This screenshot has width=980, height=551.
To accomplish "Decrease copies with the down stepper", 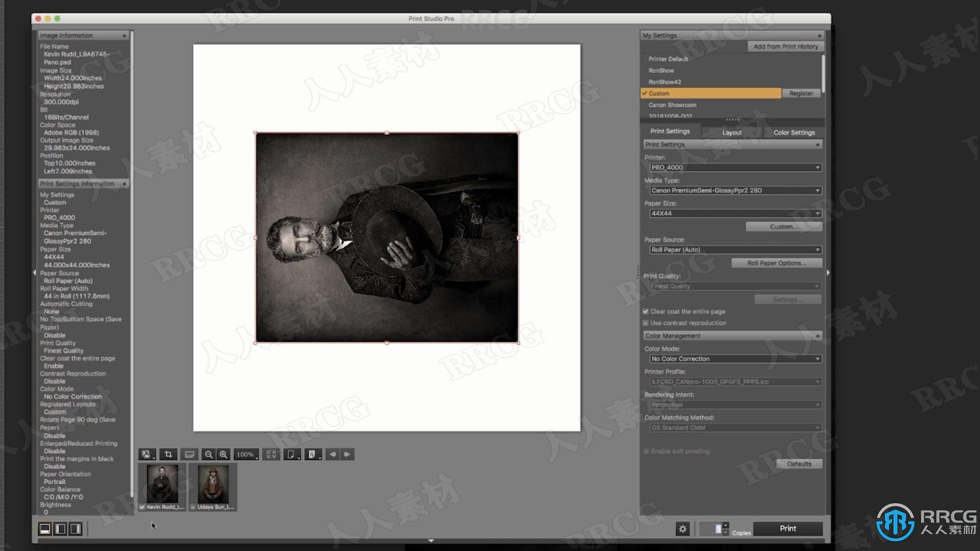I will 726,532.
